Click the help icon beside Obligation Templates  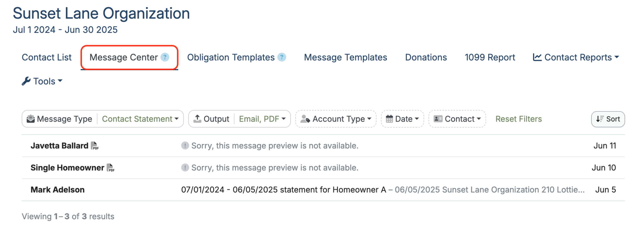tap(282, 57)
